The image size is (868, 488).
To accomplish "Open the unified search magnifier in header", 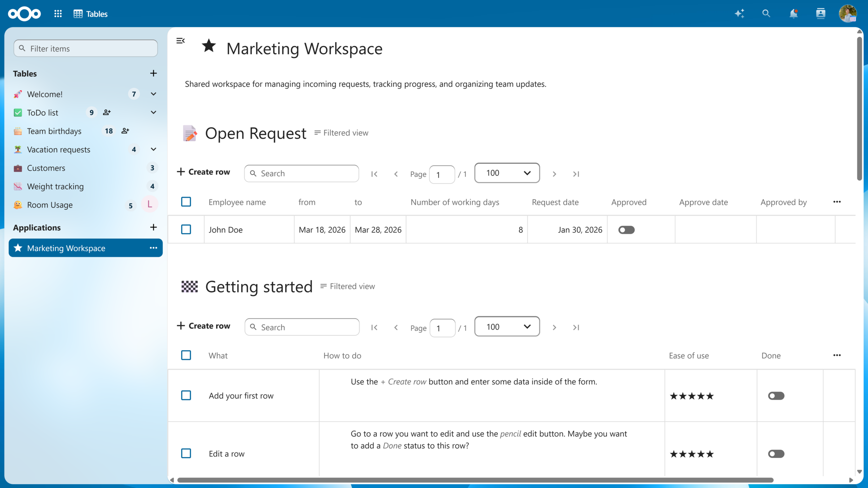I will (x=766, y=14).
